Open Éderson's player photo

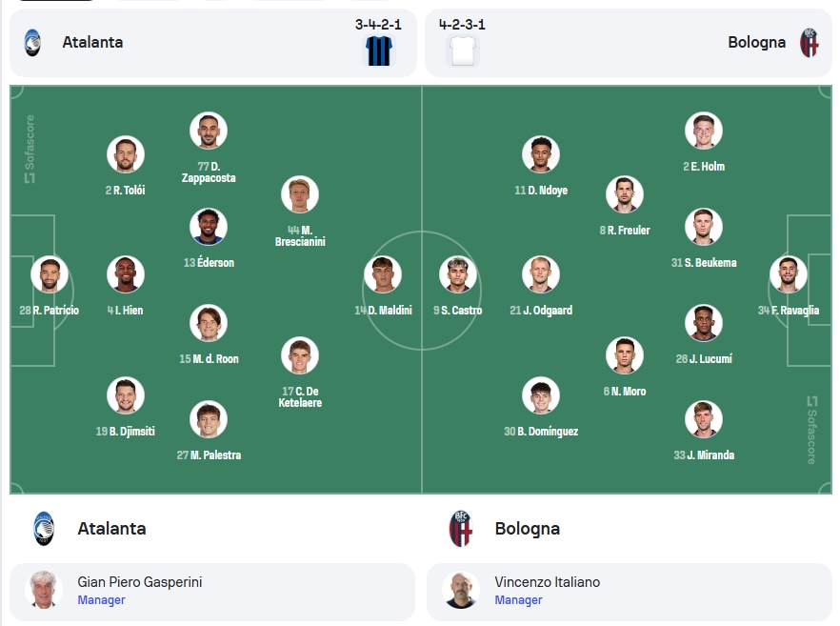coord(209,227)
